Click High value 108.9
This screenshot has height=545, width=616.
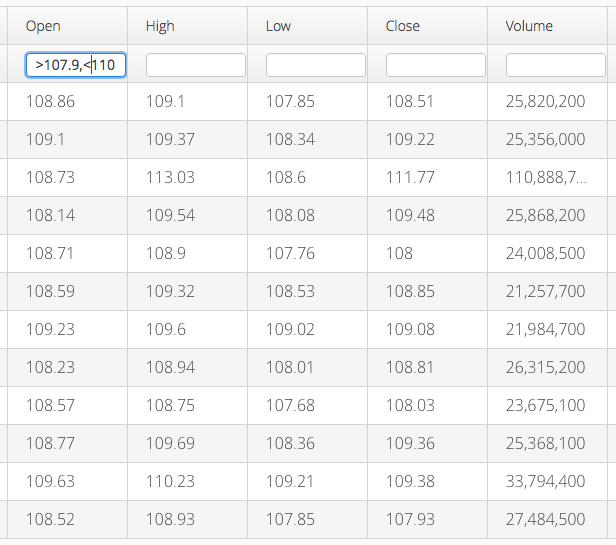click(166, 253)
